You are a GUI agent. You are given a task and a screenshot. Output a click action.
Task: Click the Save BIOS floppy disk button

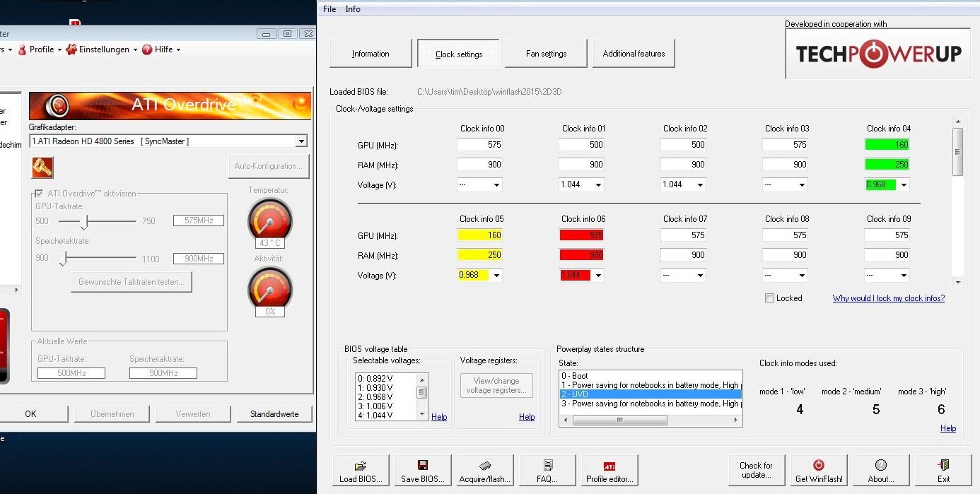point(423,471)
